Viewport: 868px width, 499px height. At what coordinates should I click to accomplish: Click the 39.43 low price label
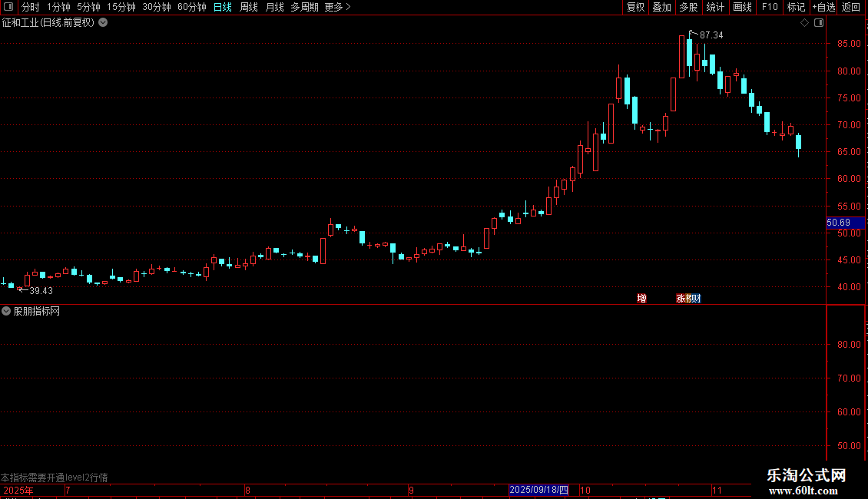41,291
